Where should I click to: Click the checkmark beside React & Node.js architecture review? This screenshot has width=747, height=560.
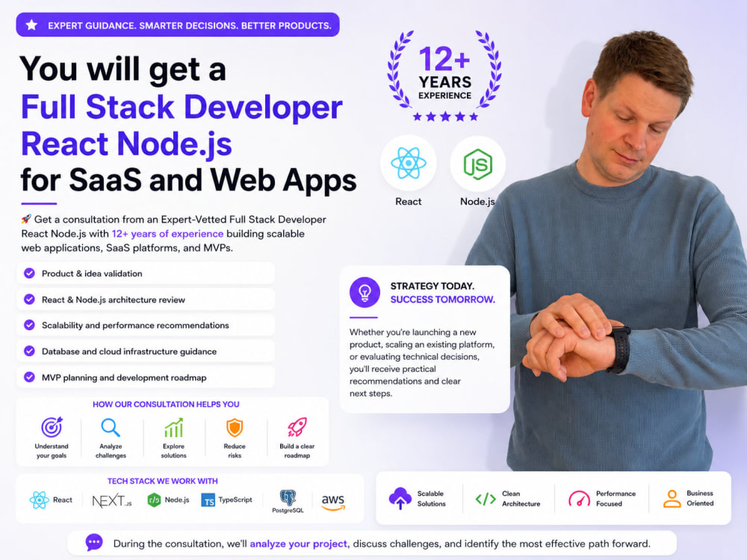pyautogui.click(x=30, y=299)
